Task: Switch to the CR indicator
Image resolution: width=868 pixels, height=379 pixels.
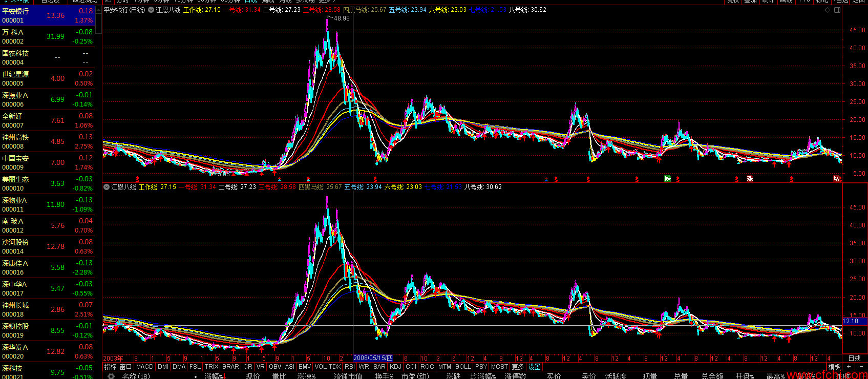Action: click(x=248, y=367)
